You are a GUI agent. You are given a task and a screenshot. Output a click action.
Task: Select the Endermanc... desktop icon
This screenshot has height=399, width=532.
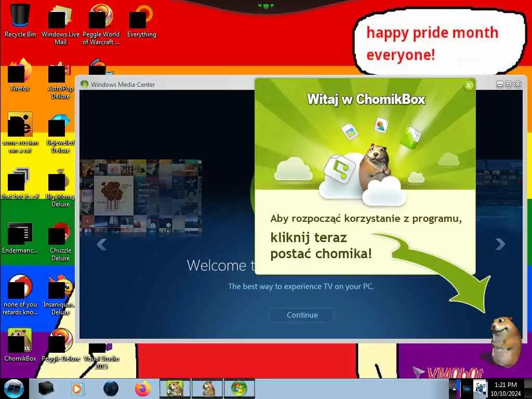coord(20,237)
